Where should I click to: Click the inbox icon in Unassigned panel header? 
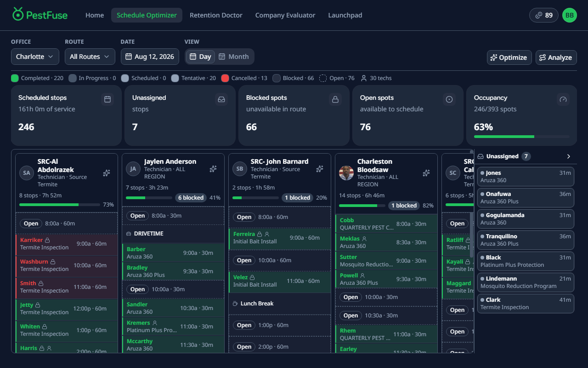click(x=481, y=156)
